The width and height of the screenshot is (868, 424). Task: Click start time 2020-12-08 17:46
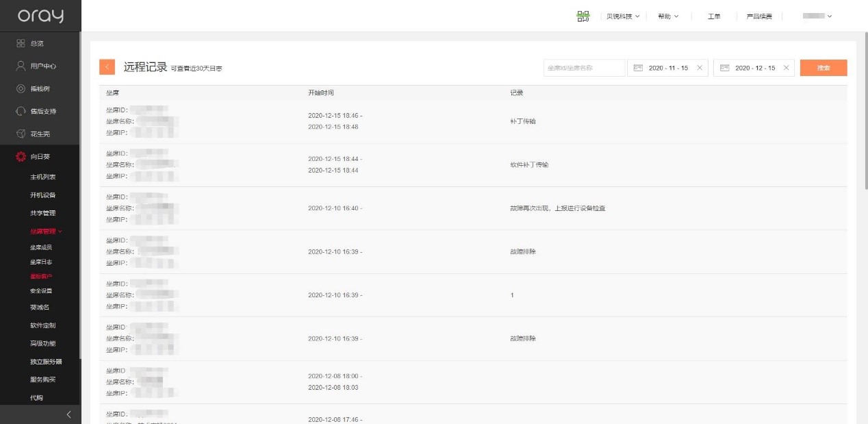335,419
